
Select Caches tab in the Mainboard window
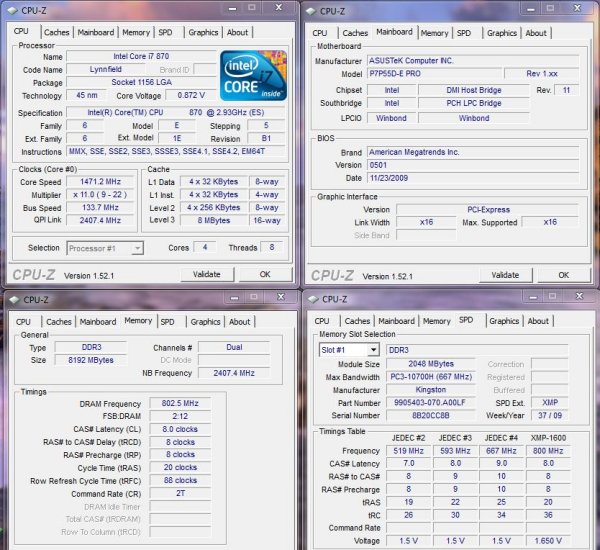click(355, 33)
